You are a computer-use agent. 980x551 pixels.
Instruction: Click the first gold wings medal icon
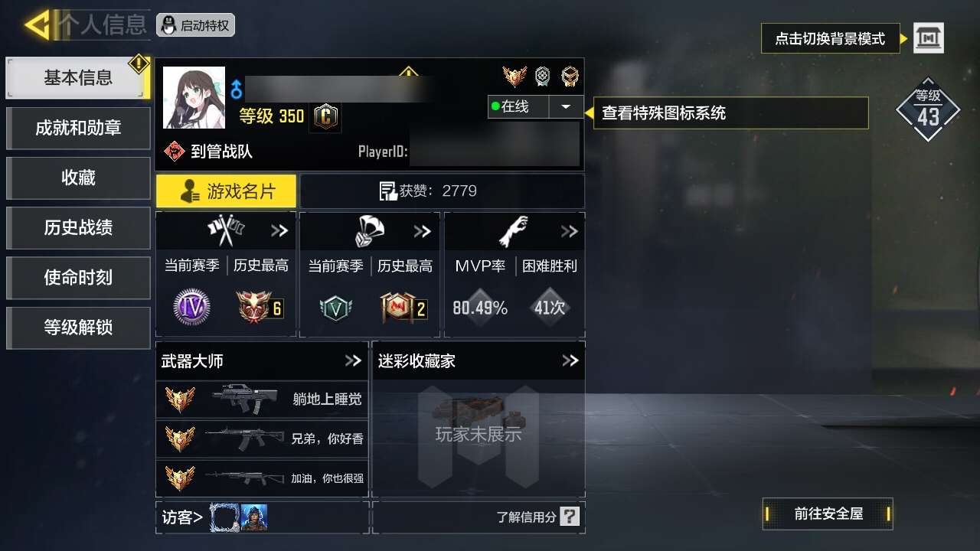(x=514, y=77)
